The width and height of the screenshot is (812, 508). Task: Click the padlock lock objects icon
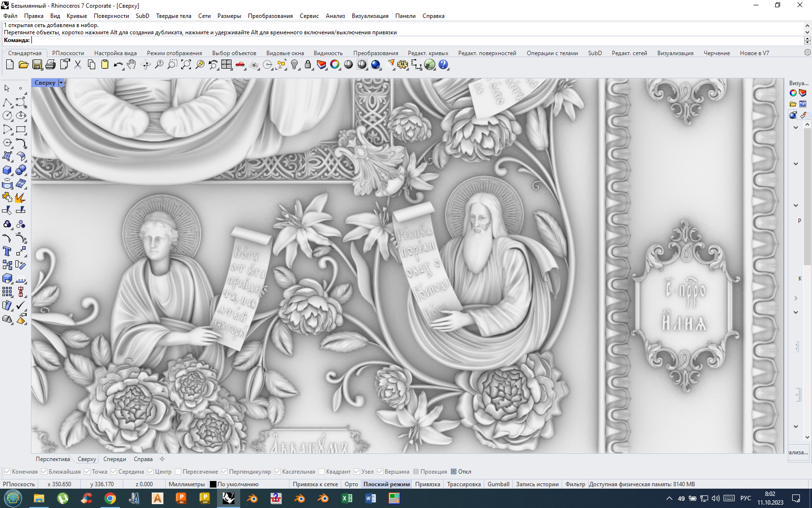pyautogui.click(x=308, y=64)
